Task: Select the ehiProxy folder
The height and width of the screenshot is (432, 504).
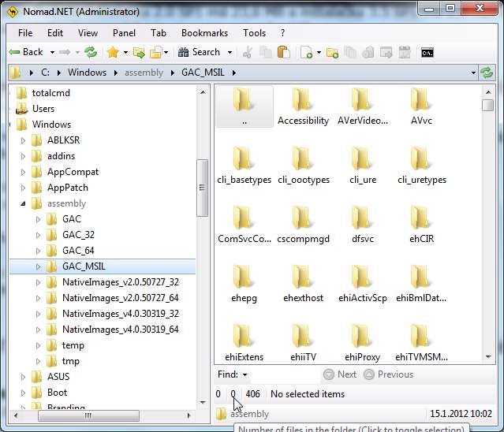Action: coord(362,343)
